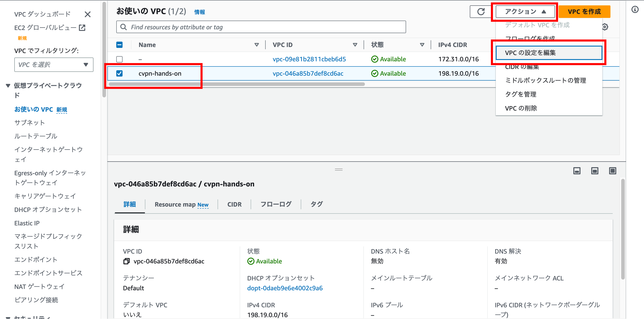Open ピアリング接続 in the sidebar
The height and width of the screenshot is (319, 644).
tap(36, 300)
